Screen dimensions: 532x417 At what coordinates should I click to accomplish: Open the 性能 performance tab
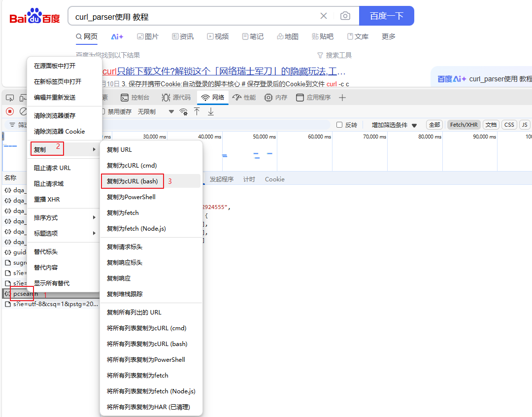244,98
